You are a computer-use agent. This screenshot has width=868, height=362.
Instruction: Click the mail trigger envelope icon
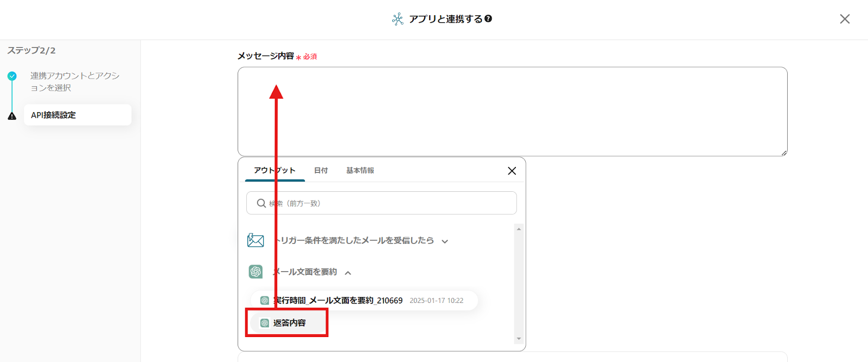[x=256, y=240]
